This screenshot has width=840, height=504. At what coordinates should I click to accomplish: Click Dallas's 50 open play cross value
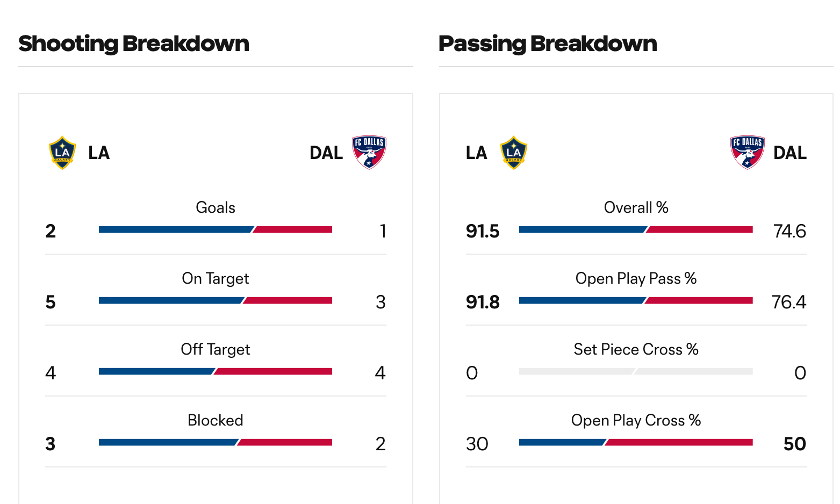tap(794, 444)
